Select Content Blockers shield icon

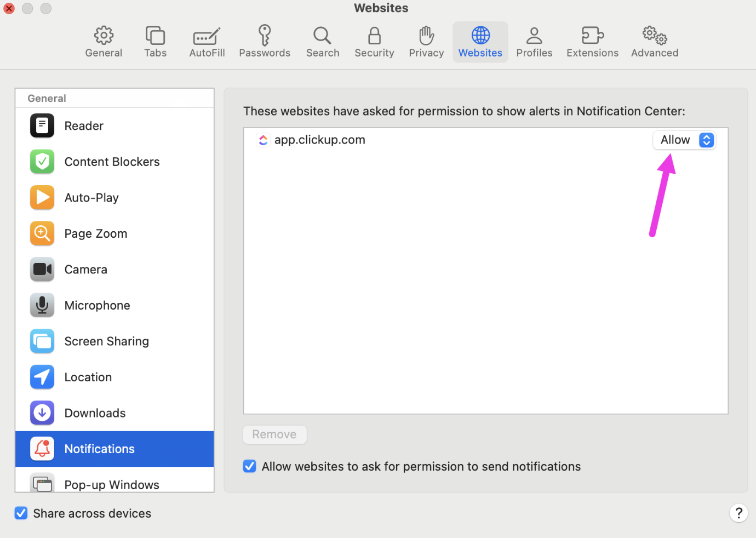42,162
